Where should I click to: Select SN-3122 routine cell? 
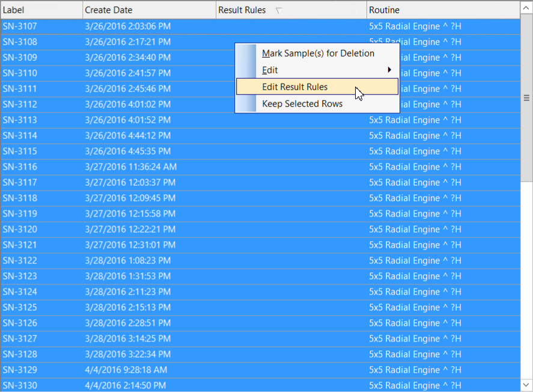pyautogui.click(x=415, y=260)
